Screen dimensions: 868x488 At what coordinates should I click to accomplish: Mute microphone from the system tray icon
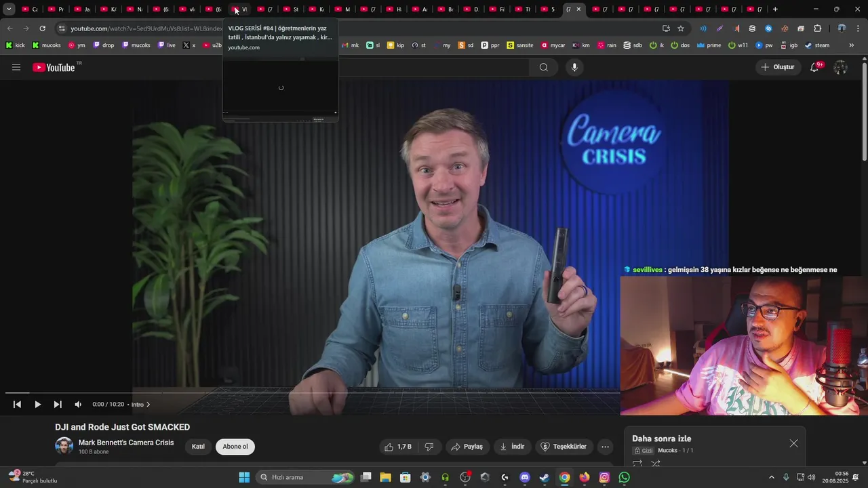click(786, 477)
